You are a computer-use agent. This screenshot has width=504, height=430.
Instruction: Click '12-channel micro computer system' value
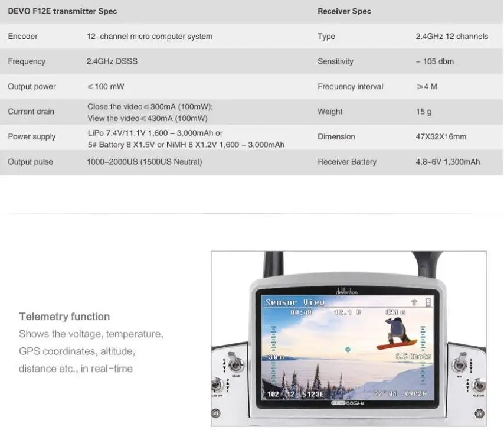(150, 37)
